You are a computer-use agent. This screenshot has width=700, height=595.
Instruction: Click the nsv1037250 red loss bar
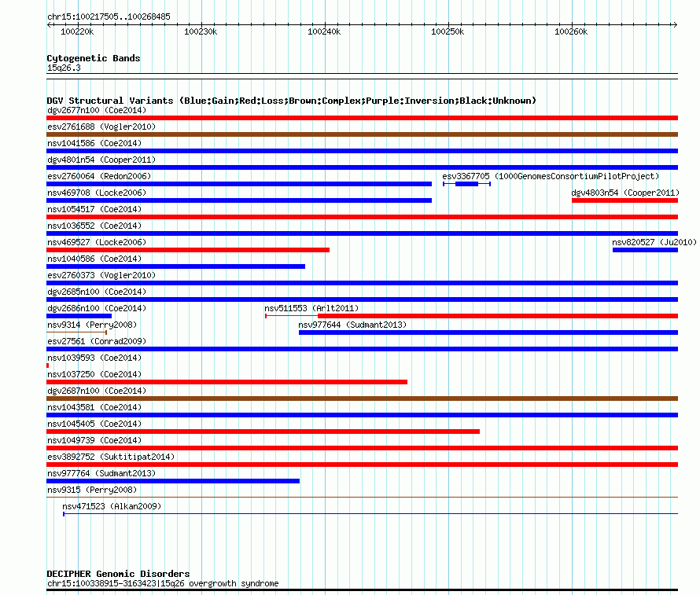[x=227, y=382]
